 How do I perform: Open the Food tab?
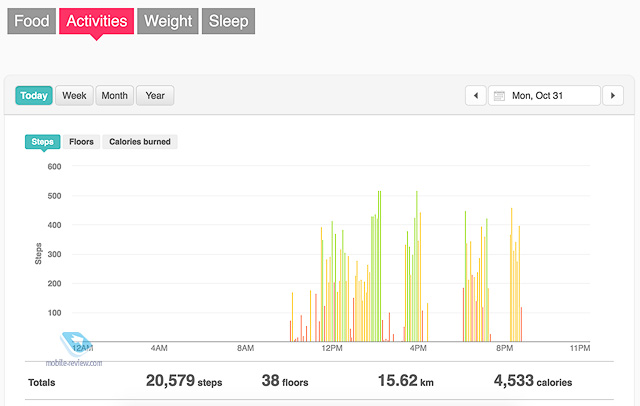tap(31, 21)
